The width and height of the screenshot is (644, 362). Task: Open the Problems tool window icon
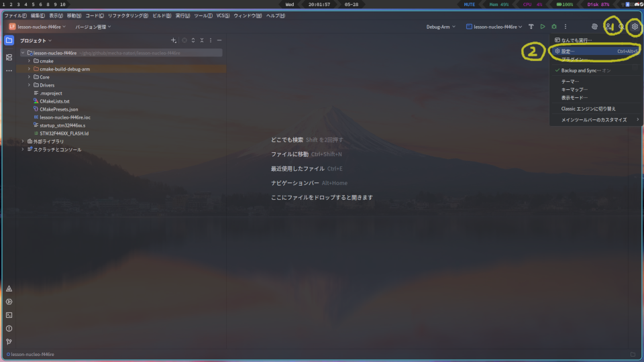[9, 328]
